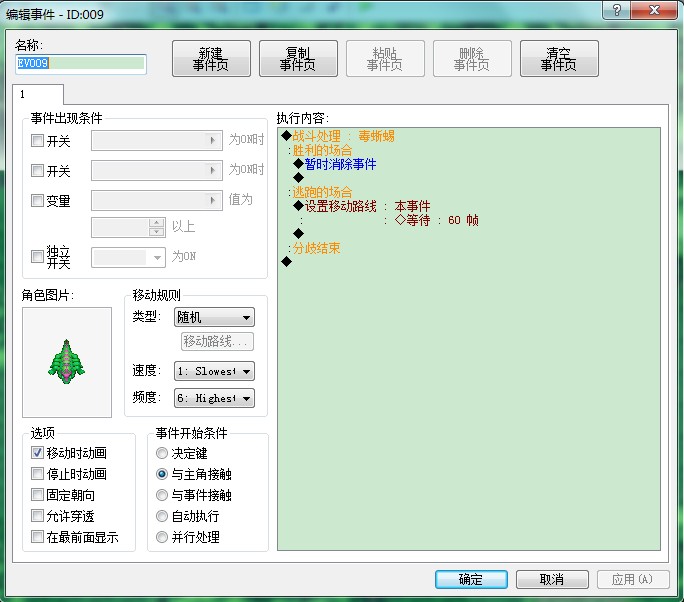Screen dimensions: 684x602
Task: Click the disabled 应用(A) button
Action: (x=633, y=579)
